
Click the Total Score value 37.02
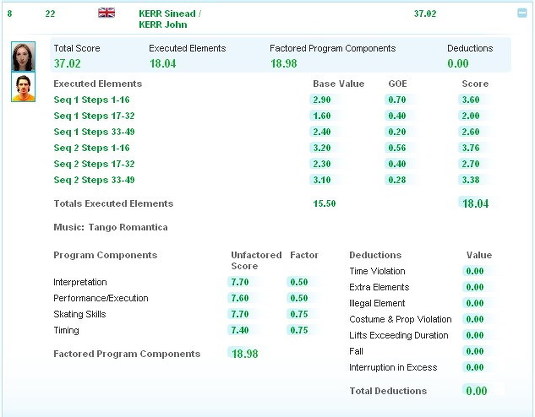(67, 63)
